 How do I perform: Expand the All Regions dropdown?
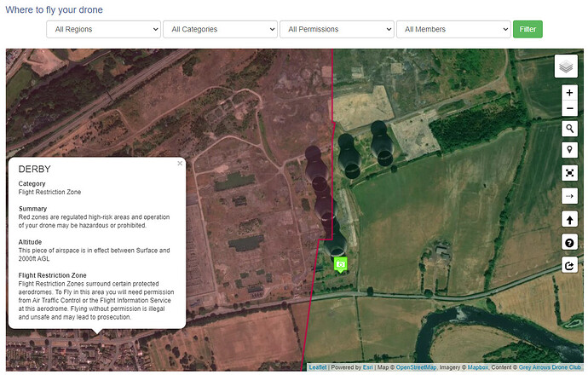(x=104, y=29)
